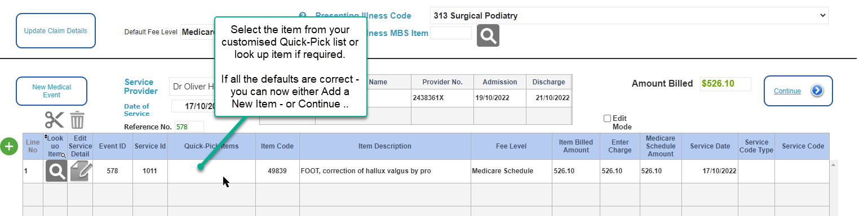Viewport: 868px width, 216px height.
Task: Click the scissors cut icon
Action: coord(55,120)
